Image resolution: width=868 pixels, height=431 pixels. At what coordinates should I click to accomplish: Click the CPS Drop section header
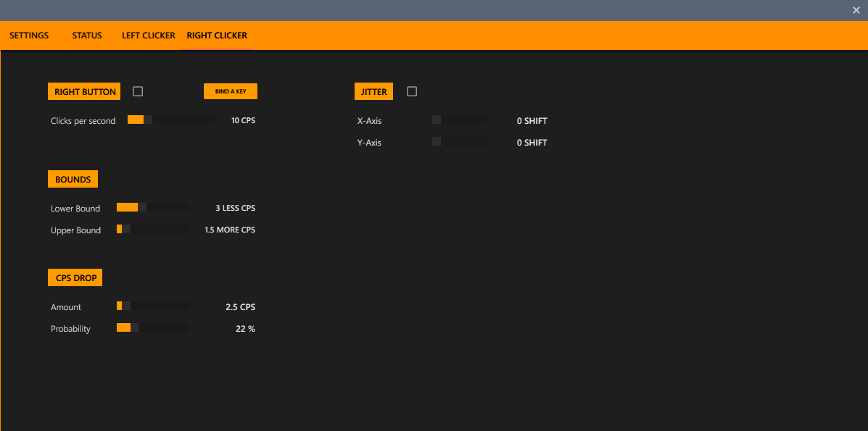(75, 277)
